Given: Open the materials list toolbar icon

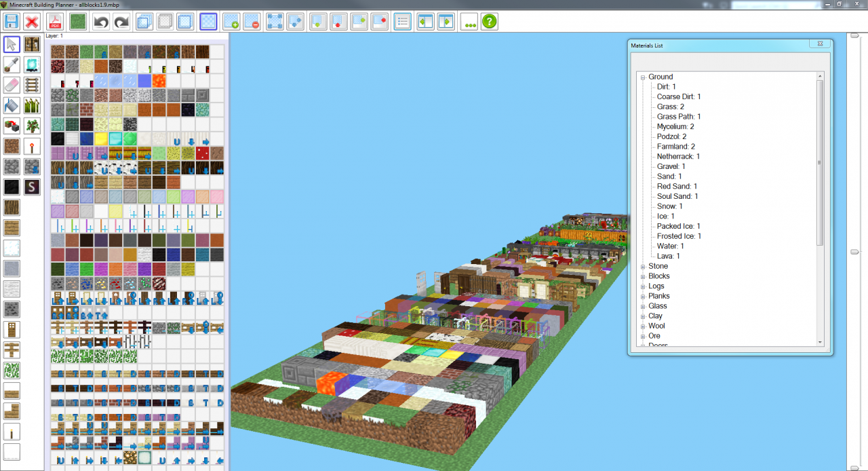Looking at the screenshot, I should coord(403,22).
